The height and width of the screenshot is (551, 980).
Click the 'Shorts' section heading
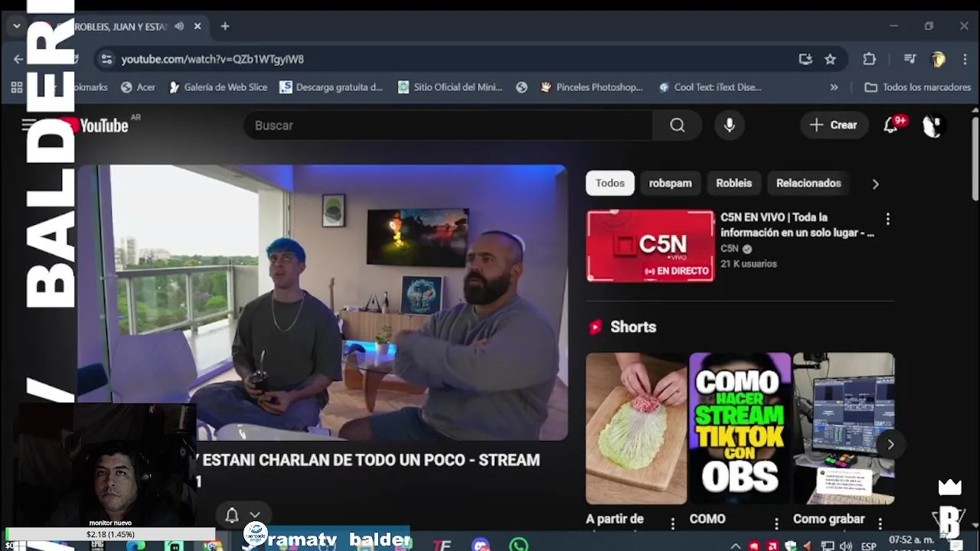pos(633,327)
